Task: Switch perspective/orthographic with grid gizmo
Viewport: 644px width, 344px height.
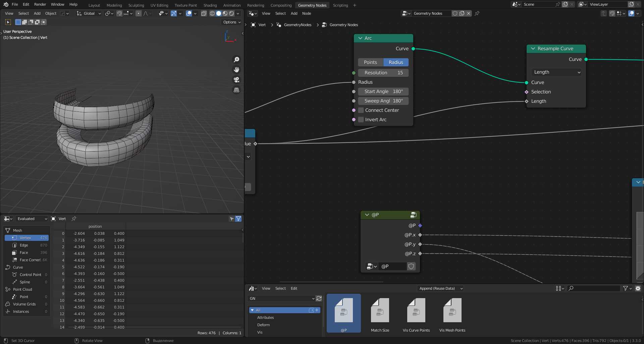Action: click(236, 90)
